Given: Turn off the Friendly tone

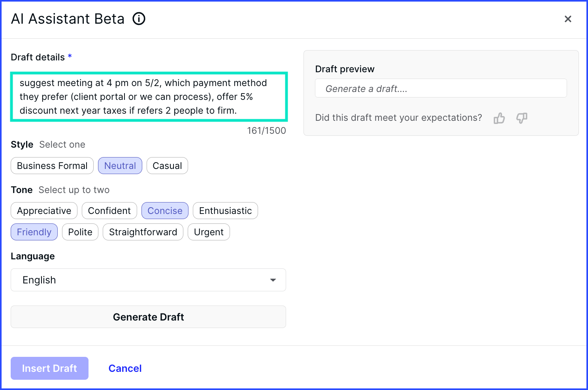Looking at the screenshot, I should click(34, 232).
